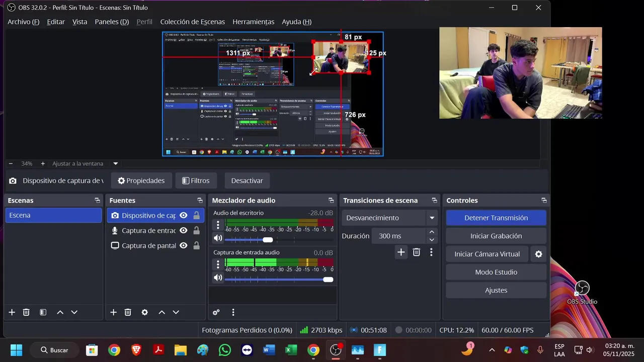Mute Captura de entrada audio speaker icon
The height and width of the screenshot is (362, 644).
click(218, 278)
